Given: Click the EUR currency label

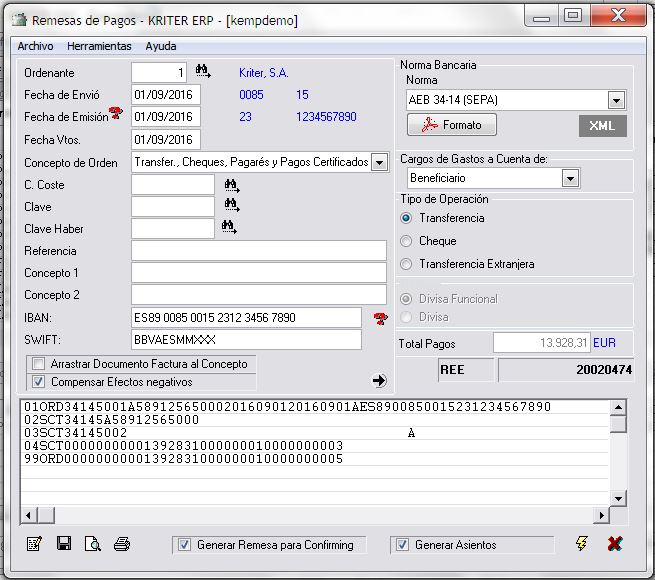Looking at the screenshot, I should (604, 343).
